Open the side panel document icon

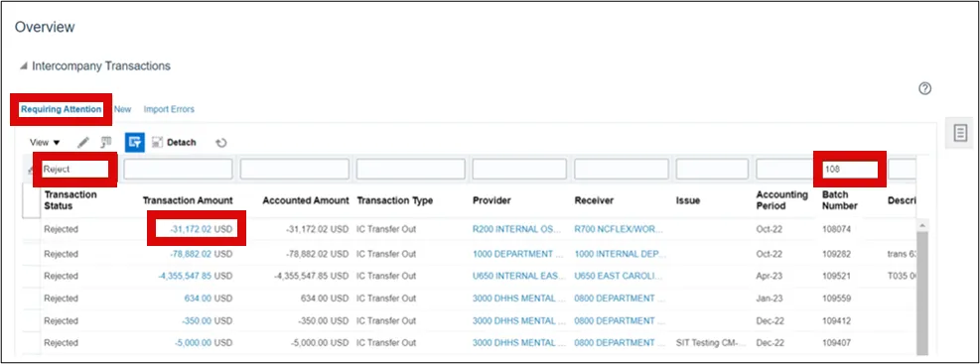click(960, 132)
